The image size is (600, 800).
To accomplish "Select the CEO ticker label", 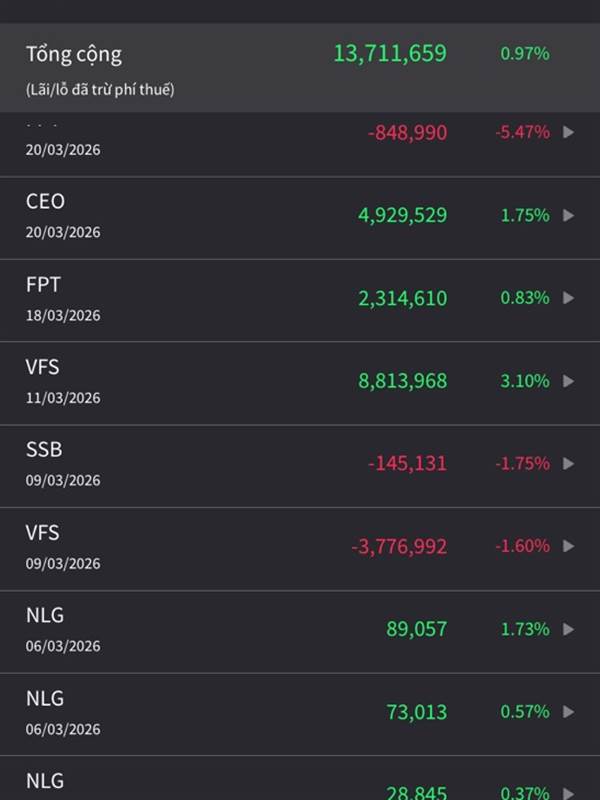I will 45,202.
